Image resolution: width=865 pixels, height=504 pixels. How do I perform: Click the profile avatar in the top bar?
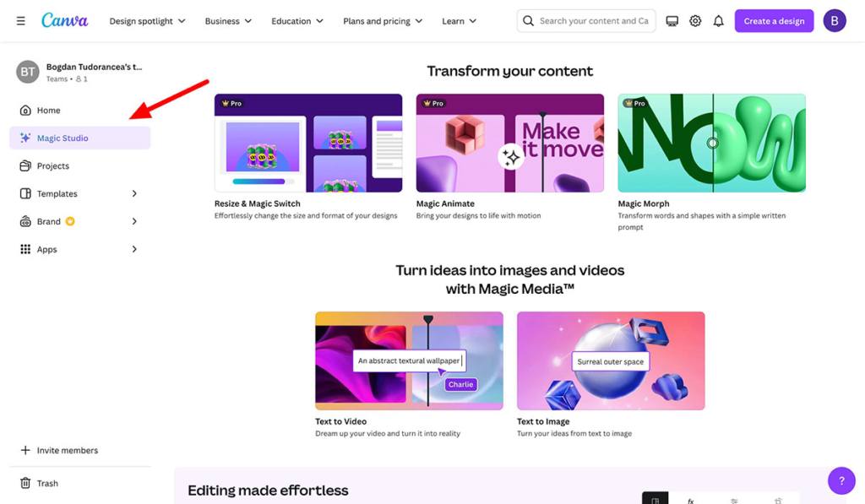click(x=835, y=20)
